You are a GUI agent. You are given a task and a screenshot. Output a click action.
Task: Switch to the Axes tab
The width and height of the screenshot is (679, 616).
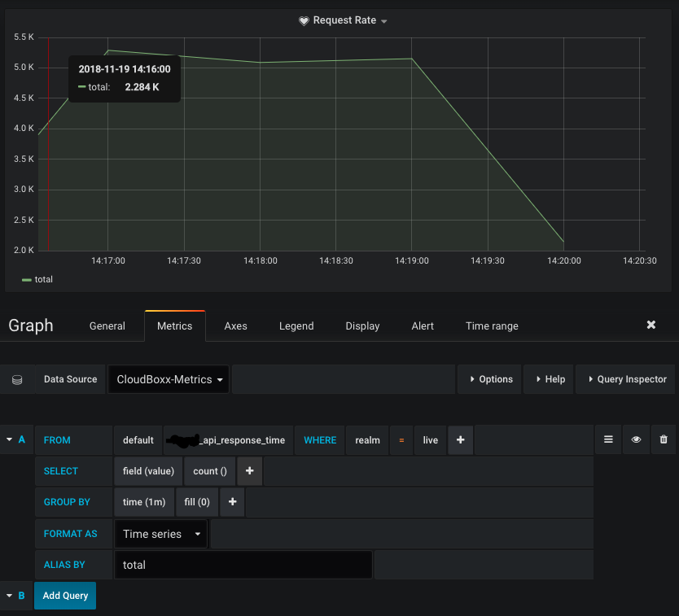235,325
